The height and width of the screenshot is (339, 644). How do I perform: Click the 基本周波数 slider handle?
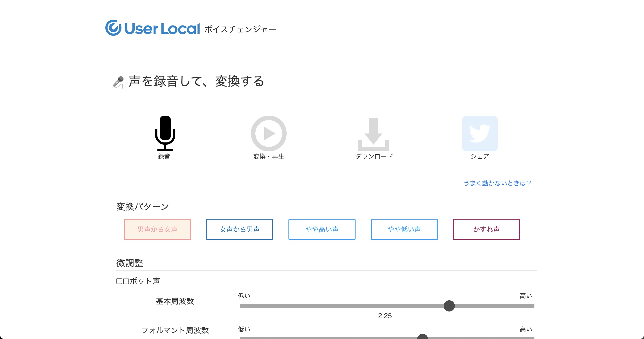[449, 306]
